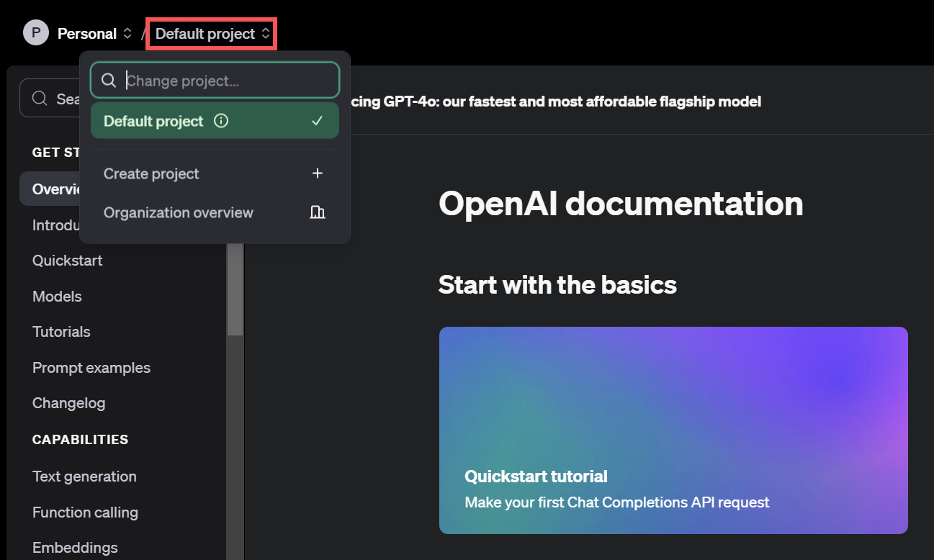Image resolution: width=934 pixels, height=560 pixels.
Task: Open Organization overview from the menu
Action: 215,212
